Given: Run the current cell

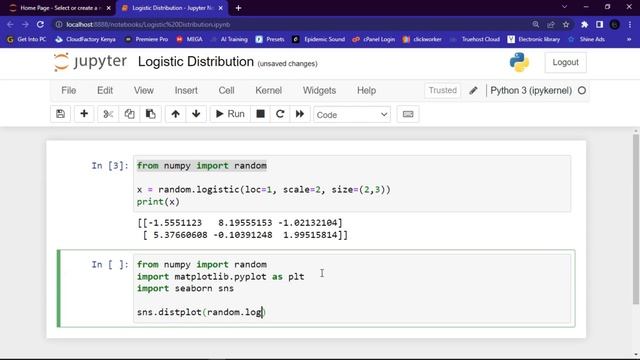Looking at the screenshot, I should pos(230,114).
